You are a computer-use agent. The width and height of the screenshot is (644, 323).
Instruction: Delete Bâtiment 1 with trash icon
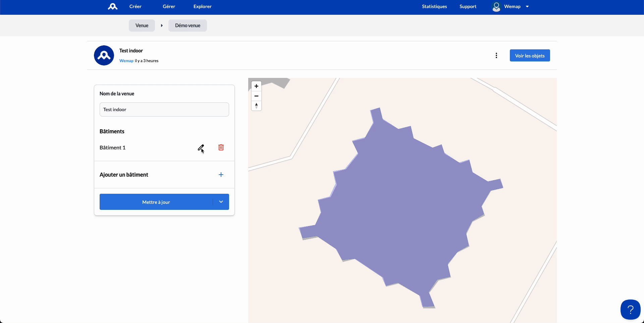(221, 147)
